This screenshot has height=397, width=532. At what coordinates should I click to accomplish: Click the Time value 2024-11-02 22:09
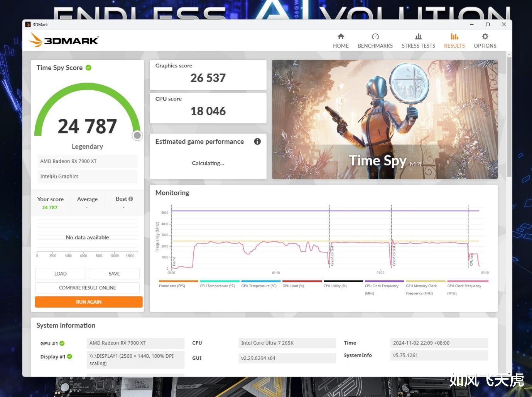[x=439, y=343]
